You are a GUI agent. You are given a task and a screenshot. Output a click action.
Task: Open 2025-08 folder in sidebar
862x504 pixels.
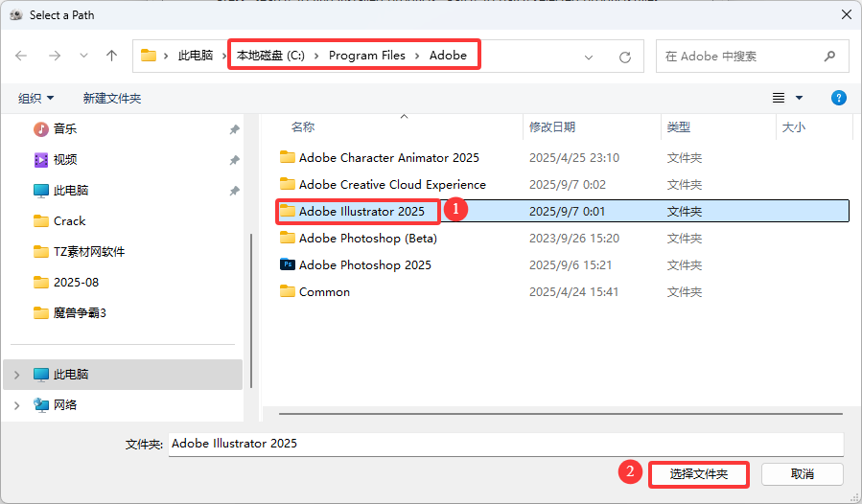tap(76, 283)
